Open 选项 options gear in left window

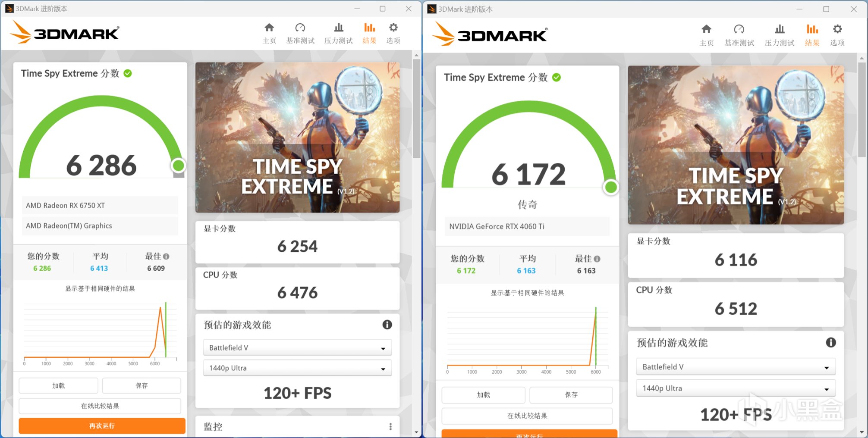pyautogui.click(x=393, y=33)
